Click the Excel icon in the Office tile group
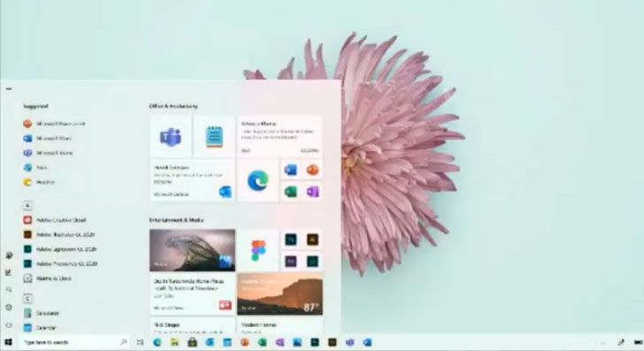 tap(291, 192)
